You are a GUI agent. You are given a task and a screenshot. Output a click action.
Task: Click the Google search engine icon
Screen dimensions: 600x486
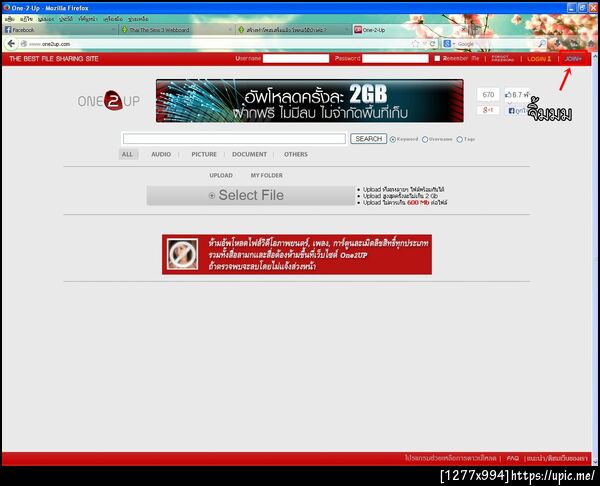(447, 44)
